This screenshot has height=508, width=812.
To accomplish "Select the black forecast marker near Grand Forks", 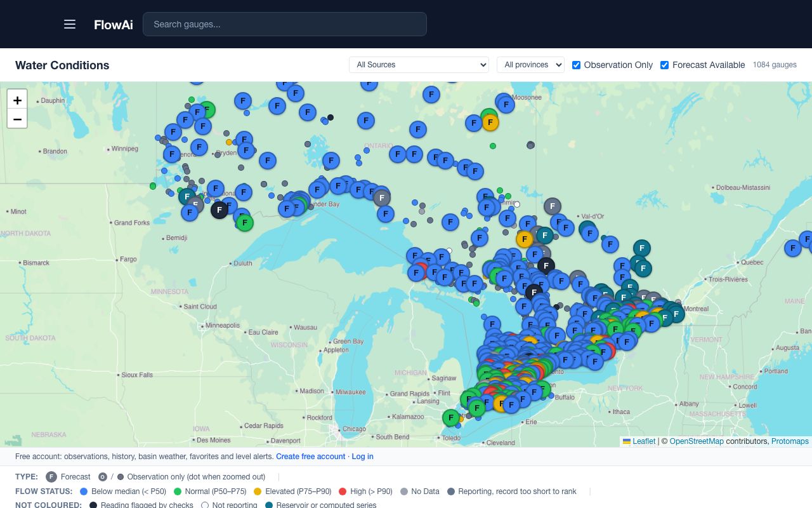I will [219, 210].
